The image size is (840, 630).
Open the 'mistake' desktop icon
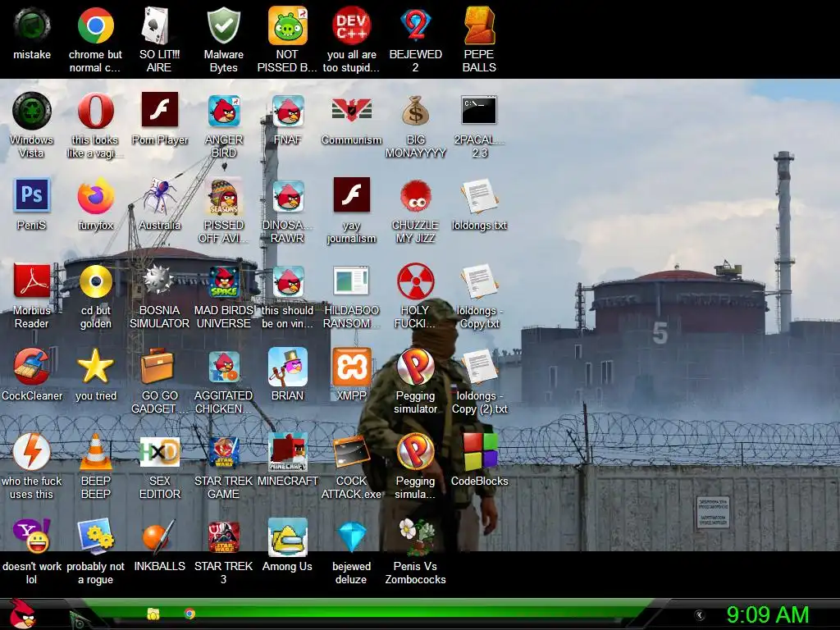32,25
